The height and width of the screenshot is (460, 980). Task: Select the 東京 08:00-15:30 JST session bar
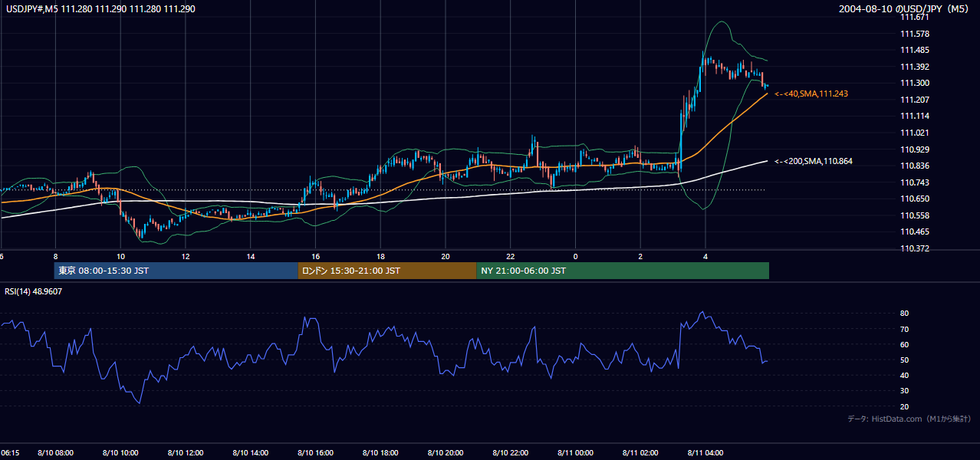(x=176, y=271)
